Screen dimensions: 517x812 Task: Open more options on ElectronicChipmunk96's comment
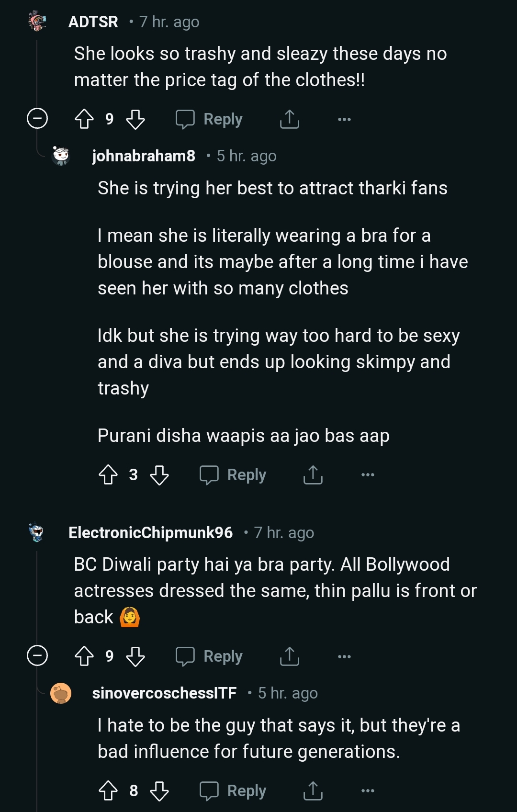[x=344, y=656]
